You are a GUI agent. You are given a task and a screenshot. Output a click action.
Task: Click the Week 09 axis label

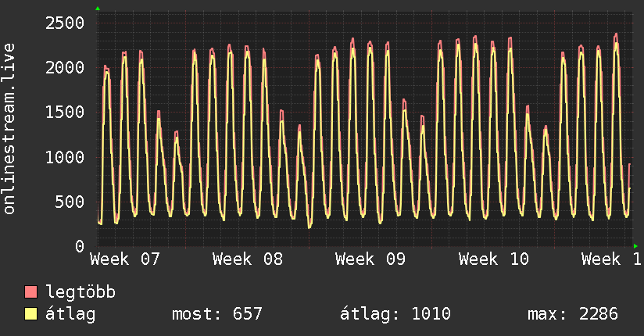coord(370,259)
